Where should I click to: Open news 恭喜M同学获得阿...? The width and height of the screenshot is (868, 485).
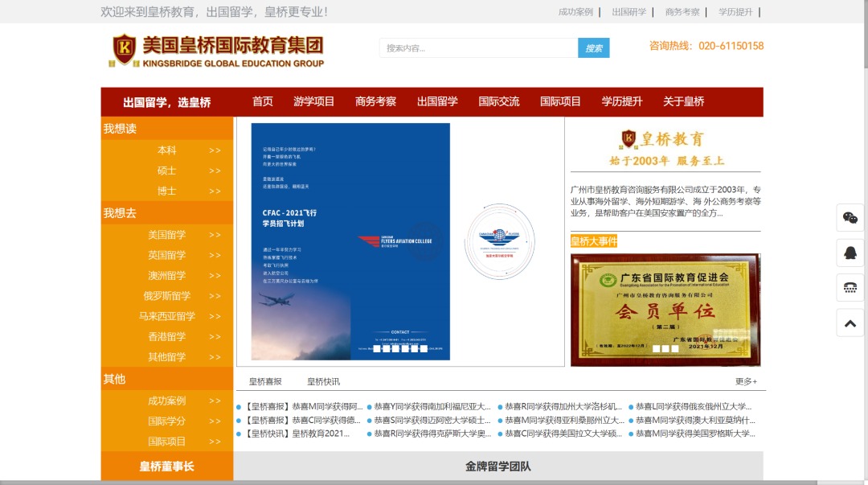pyautogui.click(x=303, y=406)
